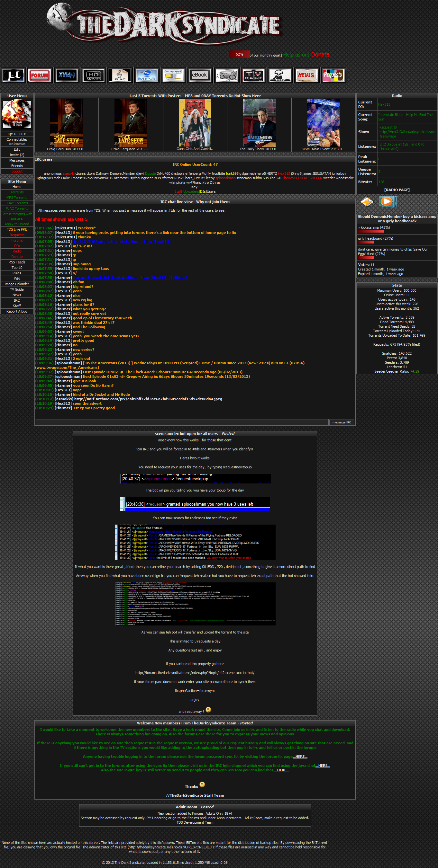This screenshot has width=438, height=868.
Task: Open the HD Movies category icon
Action: (x=94, y=75)
